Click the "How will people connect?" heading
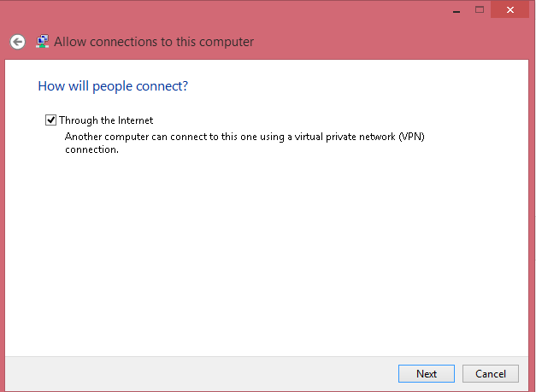The image size is (536, 392). 113,86
